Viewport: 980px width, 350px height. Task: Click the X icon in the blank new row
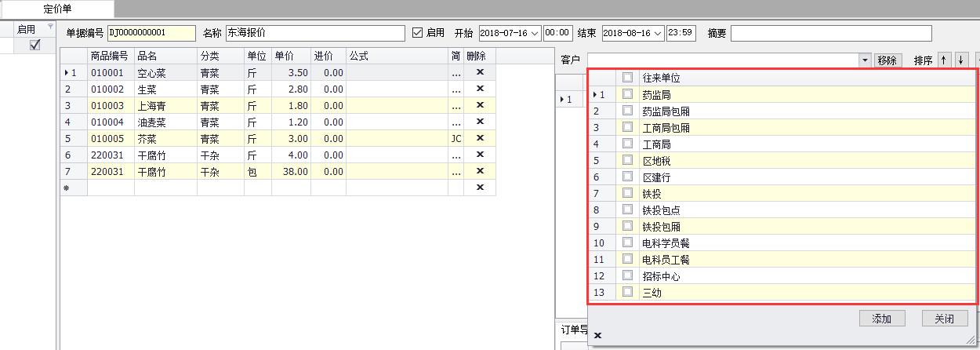click(480, 188)
